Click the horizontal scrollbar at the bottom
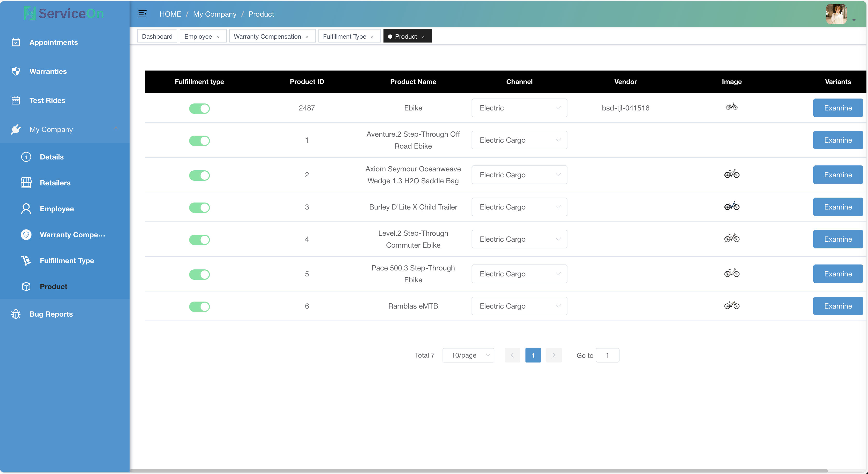This screenshot has height=474, width=868. click(x=479, y=471)
